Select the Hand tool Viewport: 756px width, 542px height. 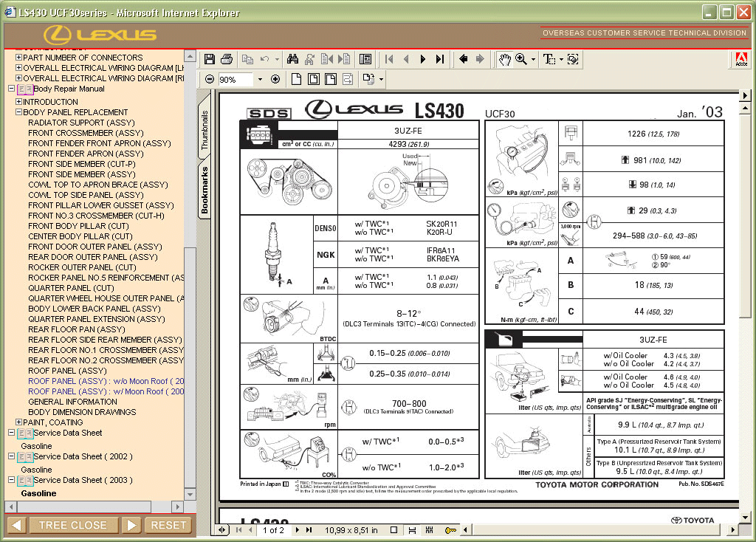point(504,59)
